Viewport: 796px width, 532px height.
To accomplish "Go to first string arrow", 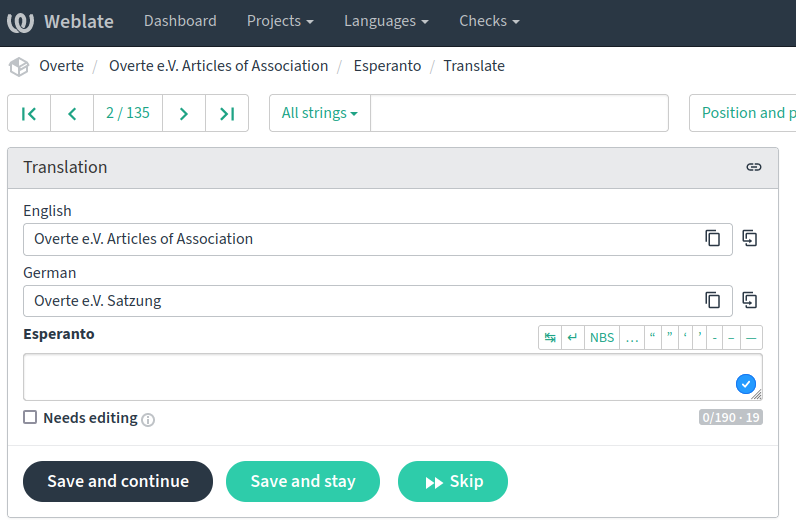I will click(29, 113).
